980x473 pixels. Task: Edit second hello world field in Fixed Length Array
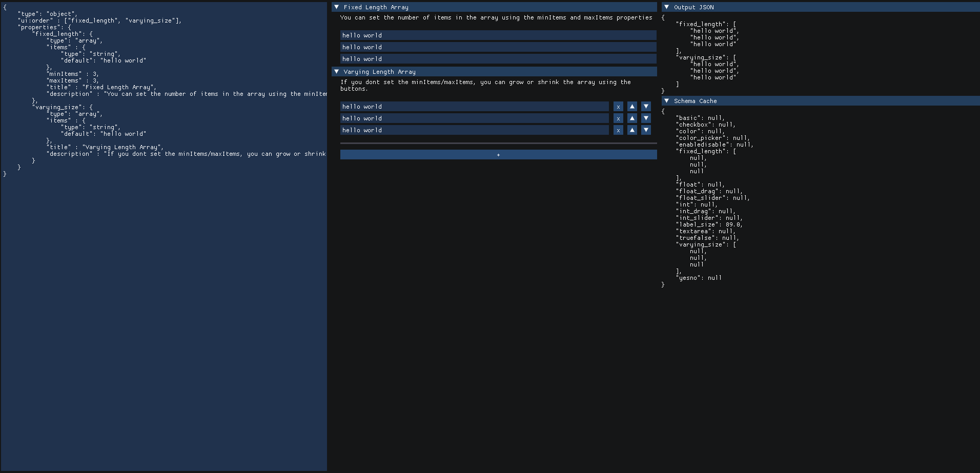tap(498, 47)
